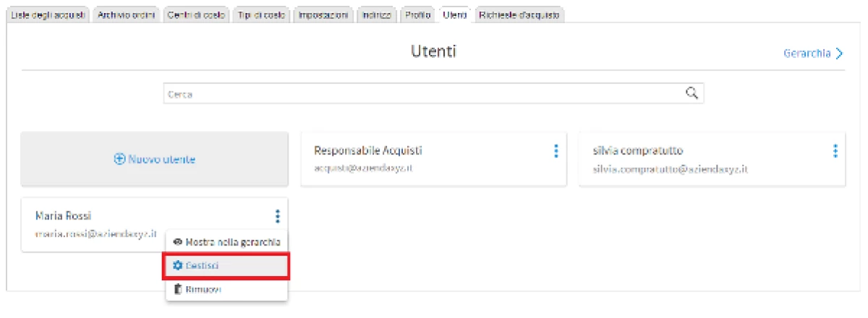Add a user with Nuovo utente button
The width and height of the screenshot is (868, 318).
coord(155,159)
